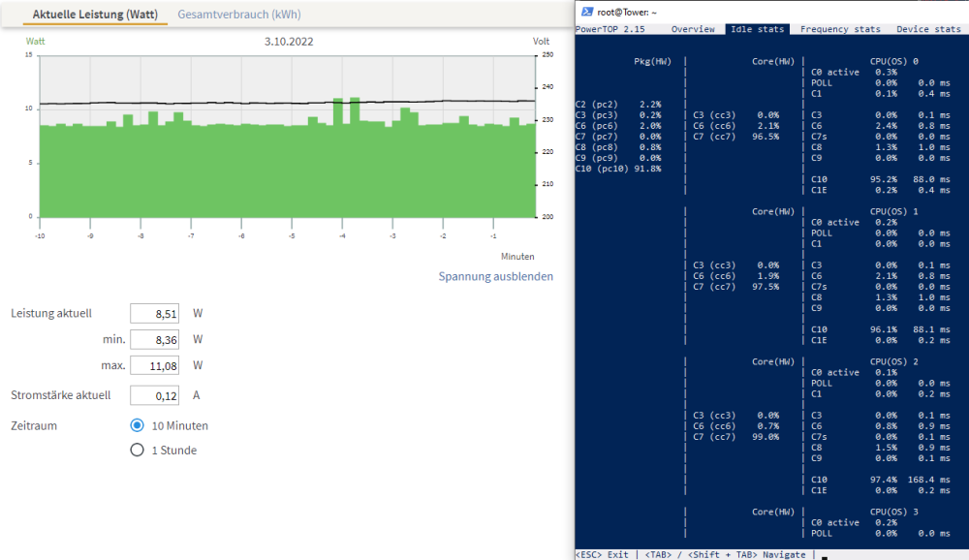Click the Minuten axis label
This screenshot has width=969, height=560.
pyautogui.click(x=517, y=257)
